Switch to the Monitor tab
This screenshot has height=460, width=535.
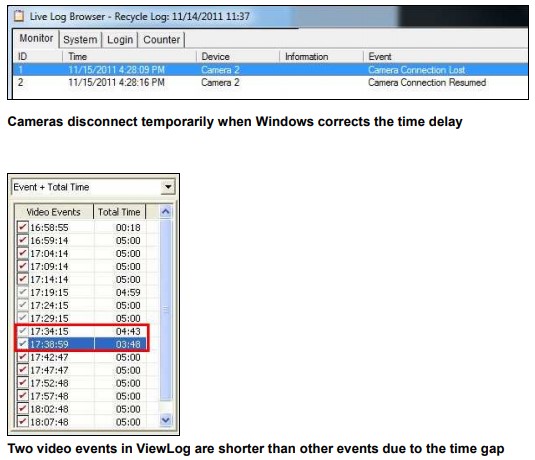(x=36, y=39)
